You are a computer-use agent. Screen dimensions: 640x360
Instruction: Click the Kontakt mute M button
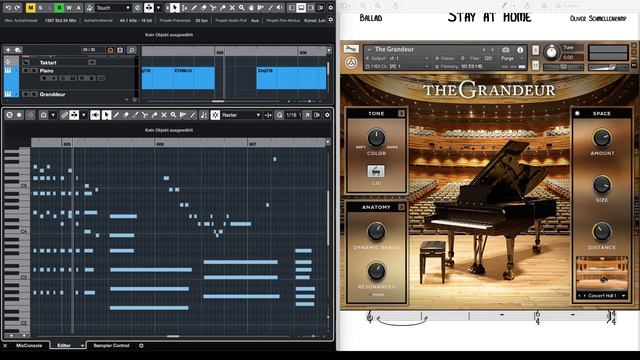pyautogui.click(x=536, y=65)
